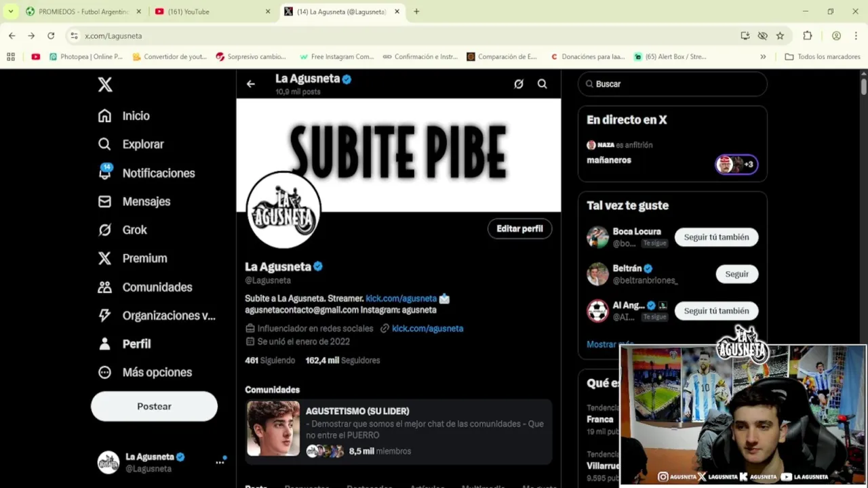
Task: Click search icon in profile header
Action: pos(542,84)
